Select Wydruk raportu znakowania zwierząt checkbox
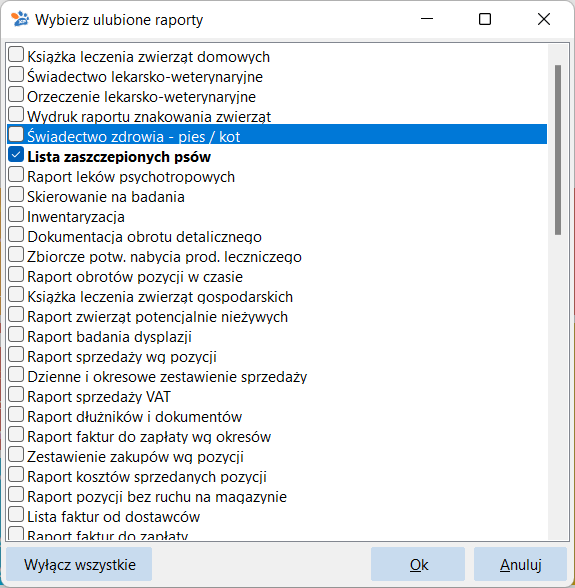 [16, 114]
